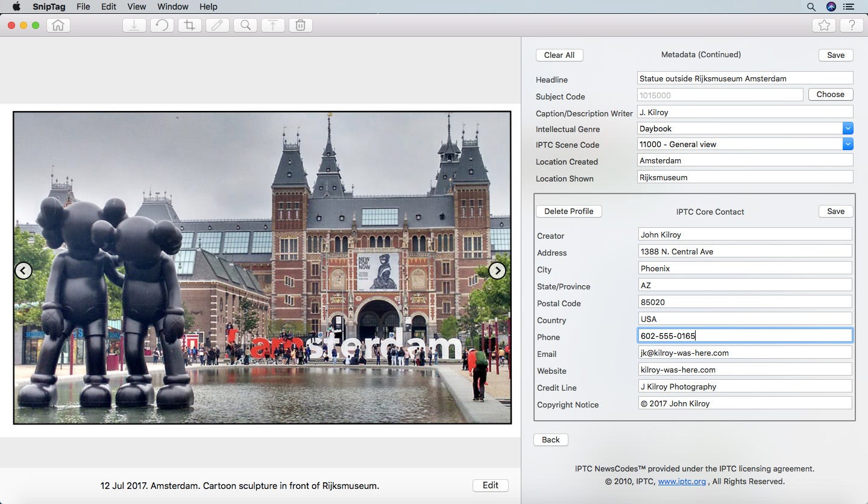Click the Phone field
The width and height of the screenshot is (868, 504).
(x=745, y=335)
